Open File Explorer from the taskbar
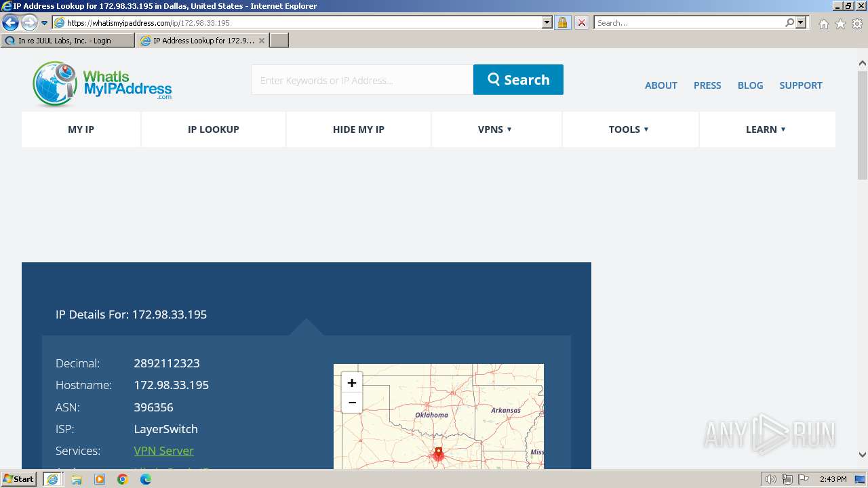Screen dimensions: 868x488 (77, 479)
